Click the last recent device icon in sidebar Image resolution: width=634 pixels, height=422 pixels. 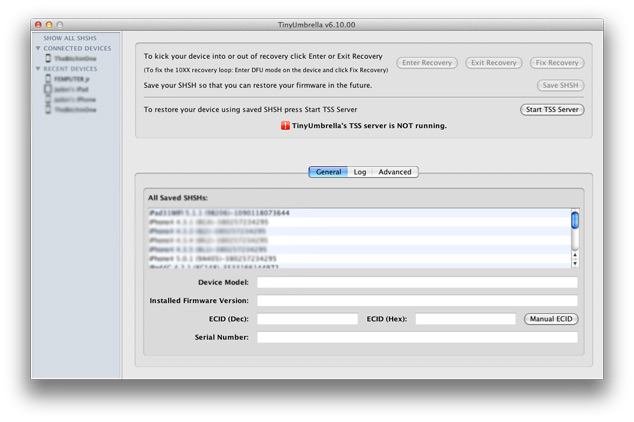(x=47, y=109)
